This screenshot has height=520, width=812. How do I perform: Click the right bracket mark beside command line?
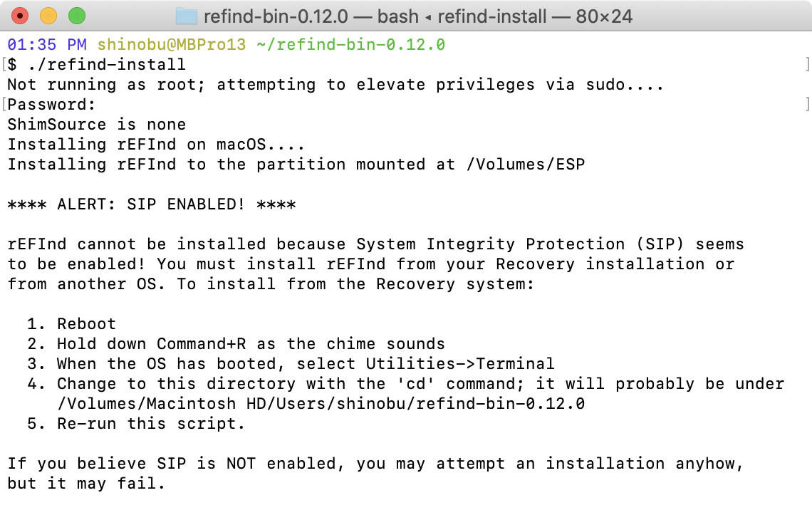[807, 64]
